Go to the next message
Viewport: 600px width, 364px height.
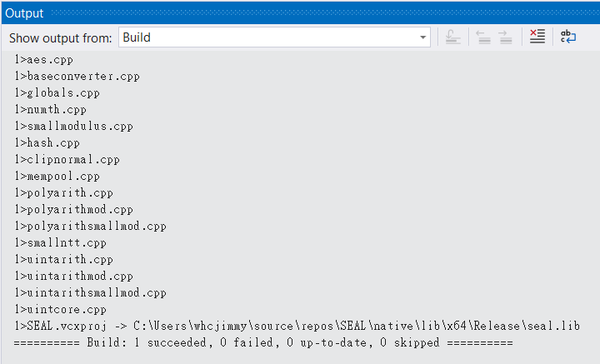click(505, 37)
